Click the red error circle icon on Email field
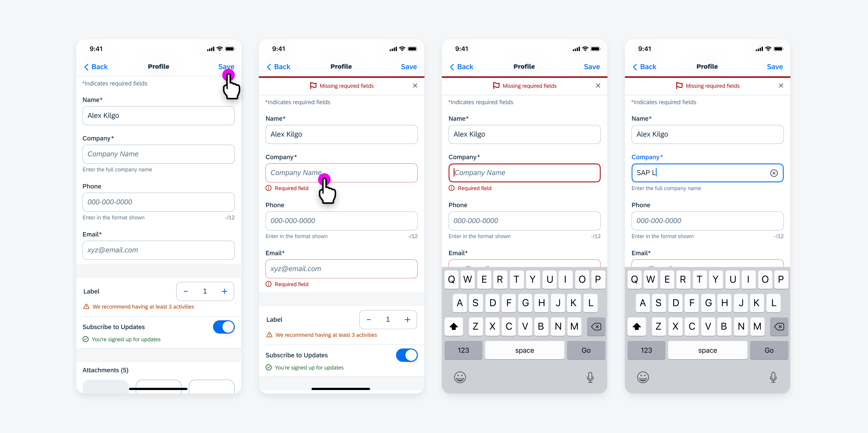Screen dimensions: 868x433 (268, 284)
